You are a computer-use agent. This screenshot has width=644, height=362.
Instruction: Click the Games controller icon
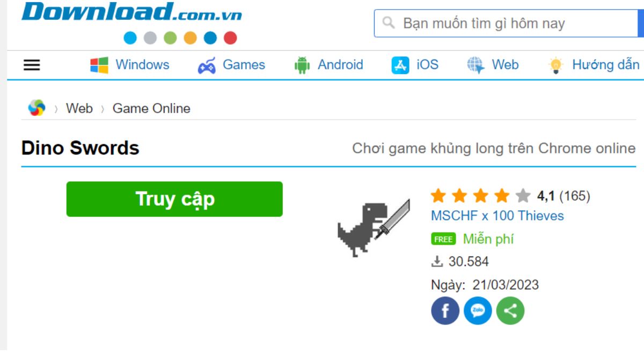click(207, 65)
